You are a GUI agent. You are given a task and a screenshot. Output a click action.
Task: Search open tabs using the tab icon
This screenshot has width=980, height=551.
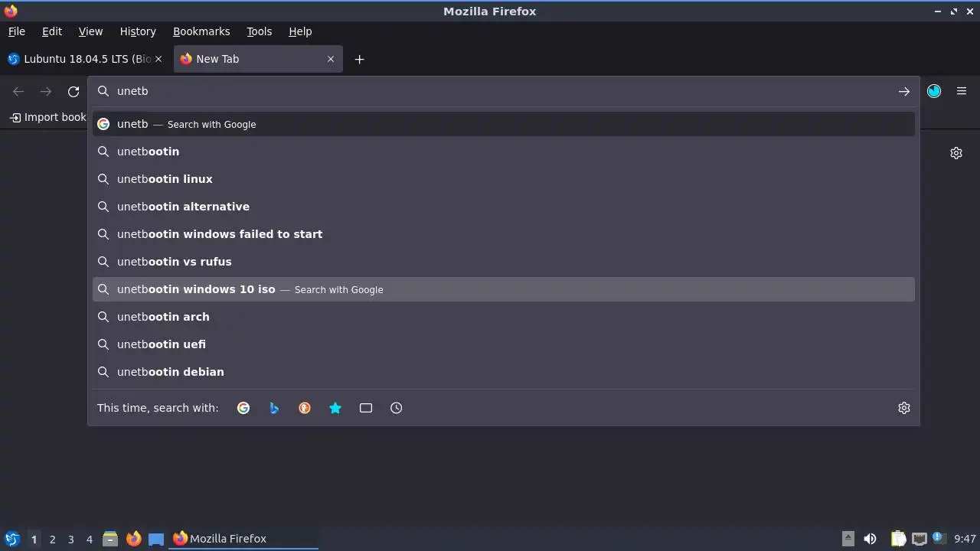(x=366, y=408)
